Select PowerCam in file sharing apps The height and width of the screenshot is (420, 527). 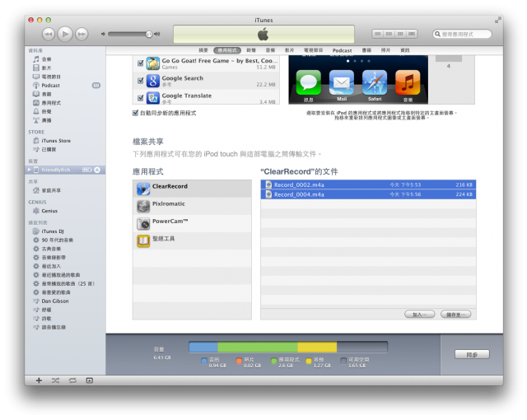(192, 223)
